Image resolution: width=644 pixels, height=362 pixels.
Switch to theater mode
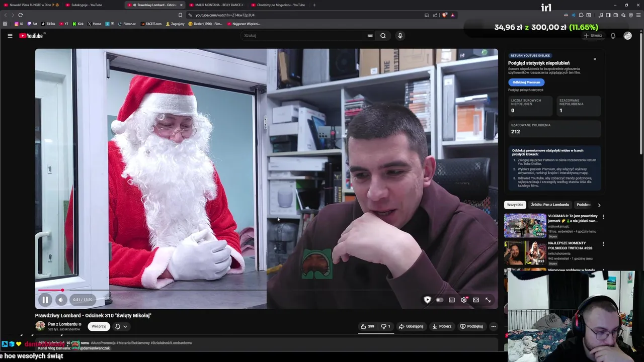click(x=476, y=300)
